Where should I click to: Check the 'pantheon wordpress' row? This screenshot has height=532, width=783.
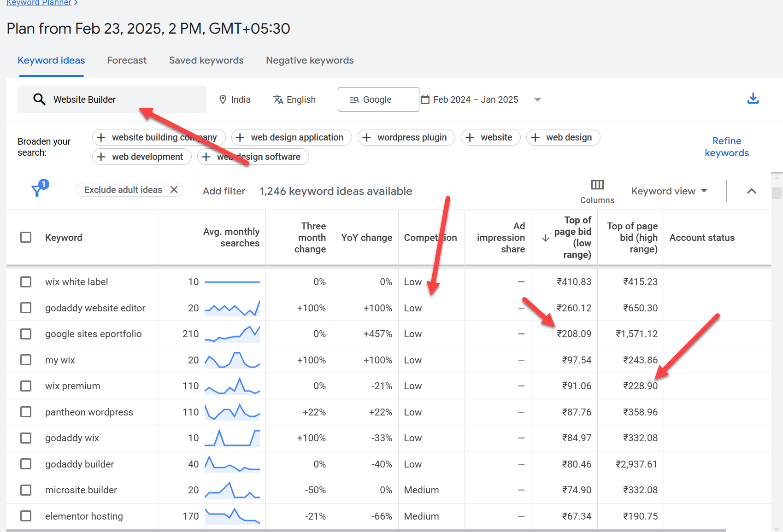26,412
